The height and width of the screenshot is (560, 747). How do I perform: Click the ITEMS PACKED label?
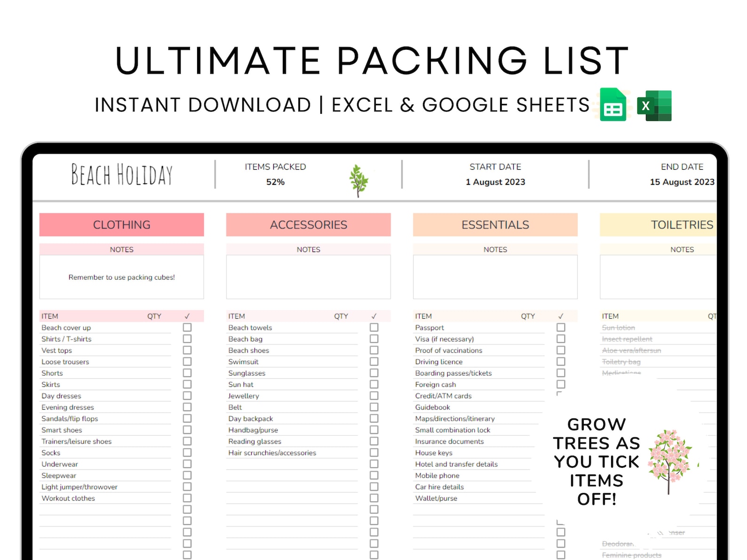[x=275, y=167]
